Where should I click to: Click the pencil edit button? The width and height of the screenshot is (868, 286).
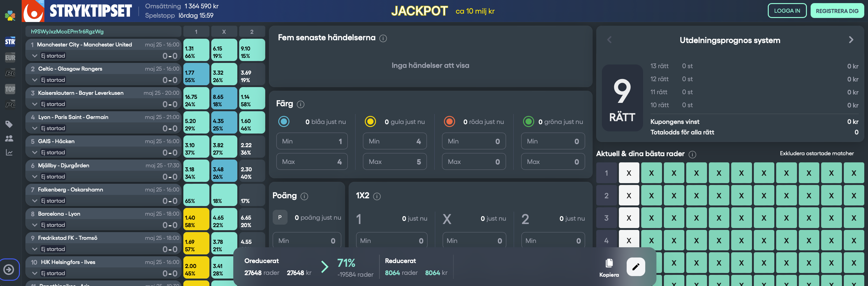click(636, 267)
